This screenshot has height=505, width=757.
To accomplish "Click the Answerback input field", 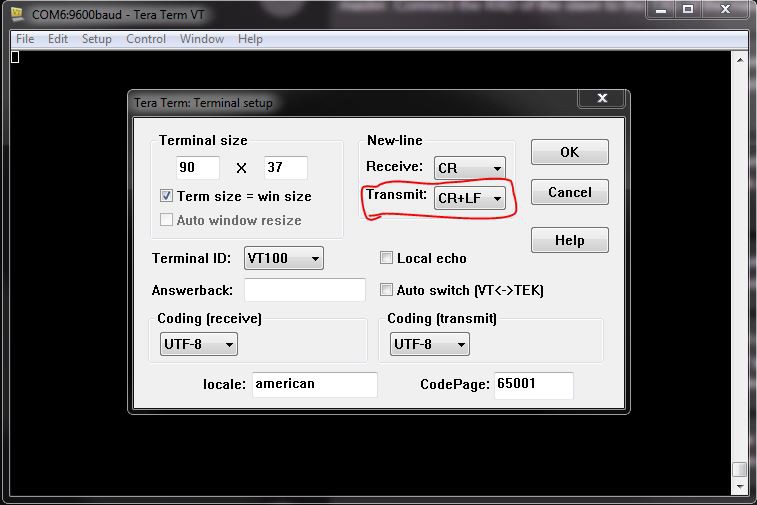I will [x=305, y=290].
